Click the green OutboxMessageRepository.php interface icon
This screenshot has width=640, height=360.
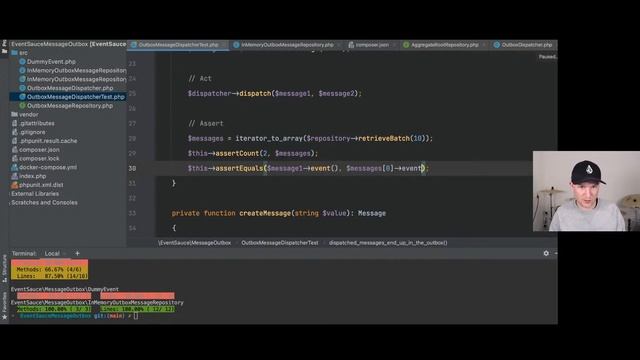pyautogui.click(x=22, y=106)
